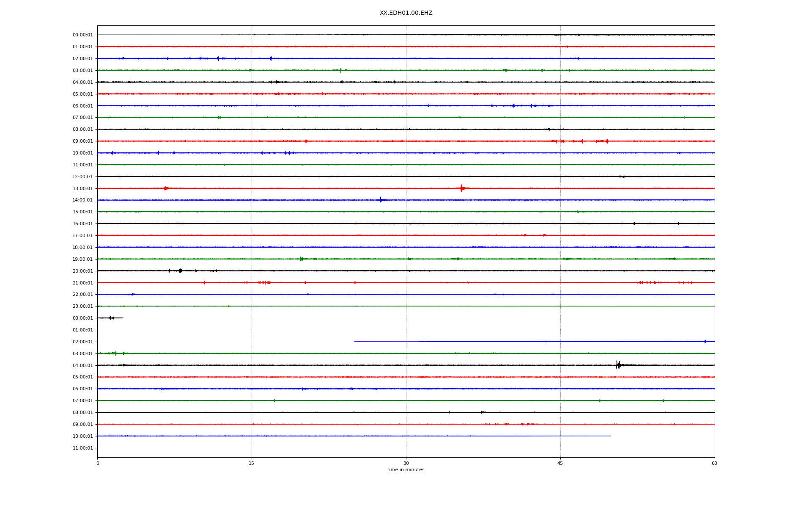The height and width of the screenshot is (508, 812).
Task: Click the 17:00:01 row label
Action: point(82,235)
